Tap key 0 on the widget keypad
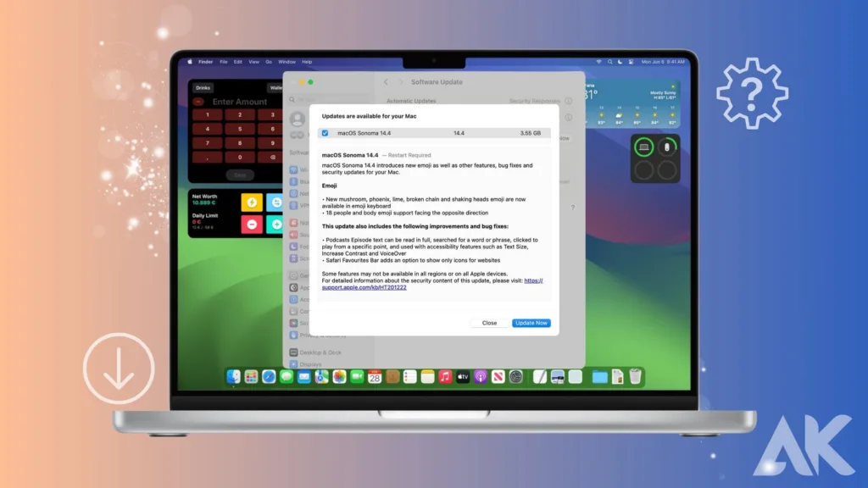The image size is (868, 488). point(240,158)
